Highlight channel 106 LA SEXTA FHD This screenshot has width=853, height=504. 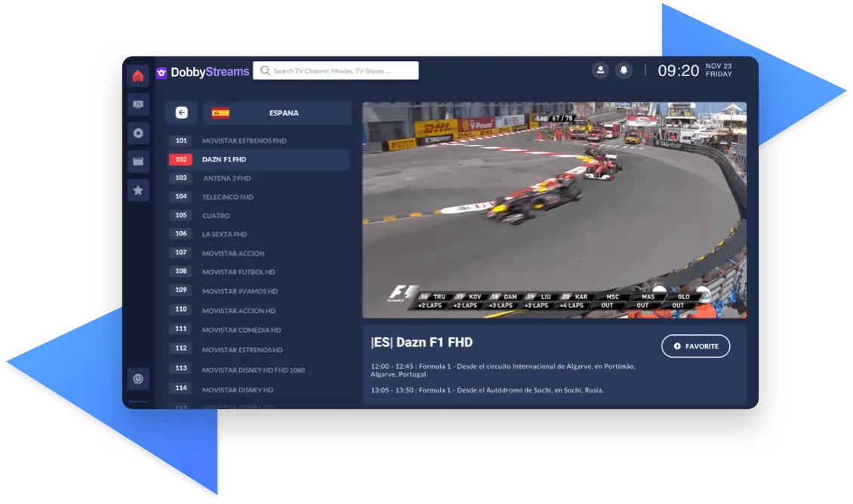click(x=257, y=234)
